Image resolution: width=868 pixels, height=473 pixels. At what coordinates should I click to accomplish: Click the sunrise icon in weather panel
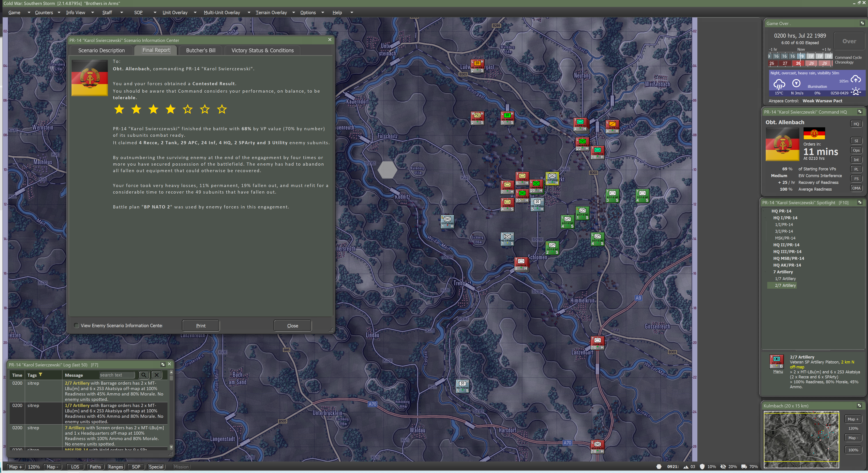[856, 92]
